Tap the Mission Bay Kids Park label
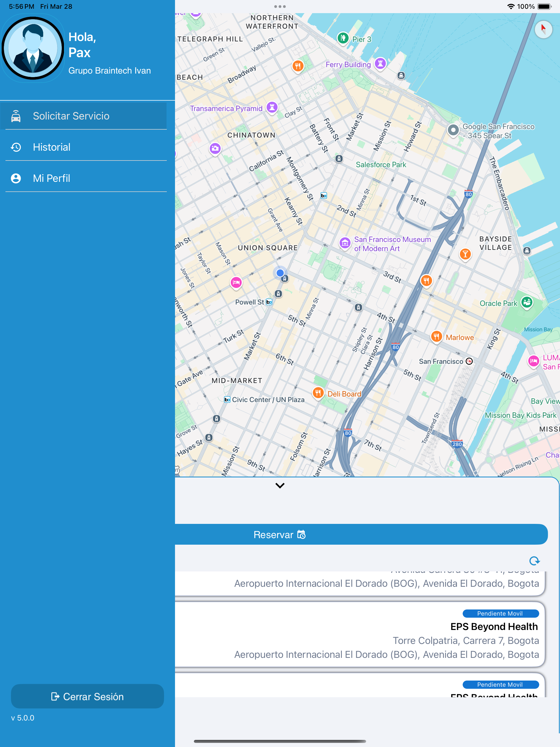The height and width of the screenshot is (747, 560). coord(520,415)
